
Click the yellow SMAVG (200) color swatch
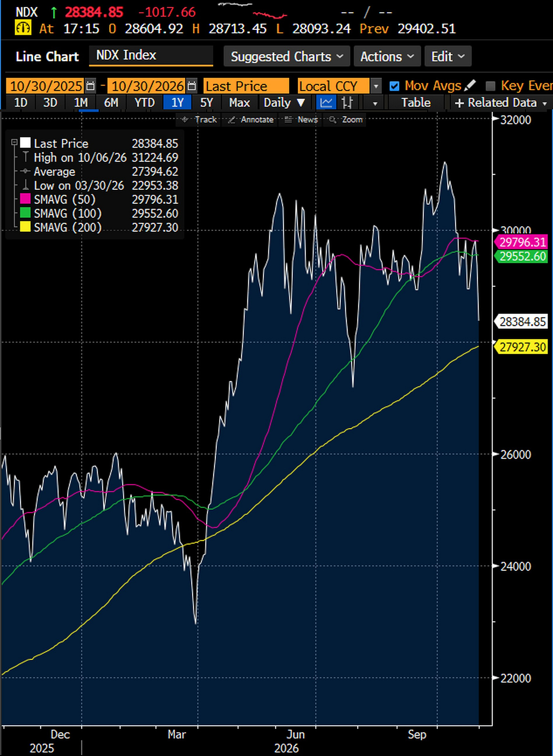(25, 227)
